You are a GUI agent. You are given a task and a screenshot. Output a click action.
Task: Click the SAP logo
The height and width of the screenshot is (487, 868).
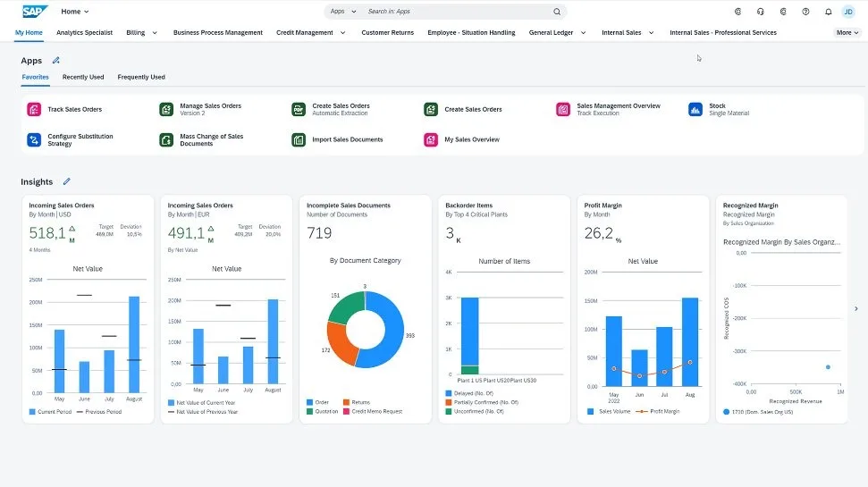pyautogui.click(x=34, y=11)
